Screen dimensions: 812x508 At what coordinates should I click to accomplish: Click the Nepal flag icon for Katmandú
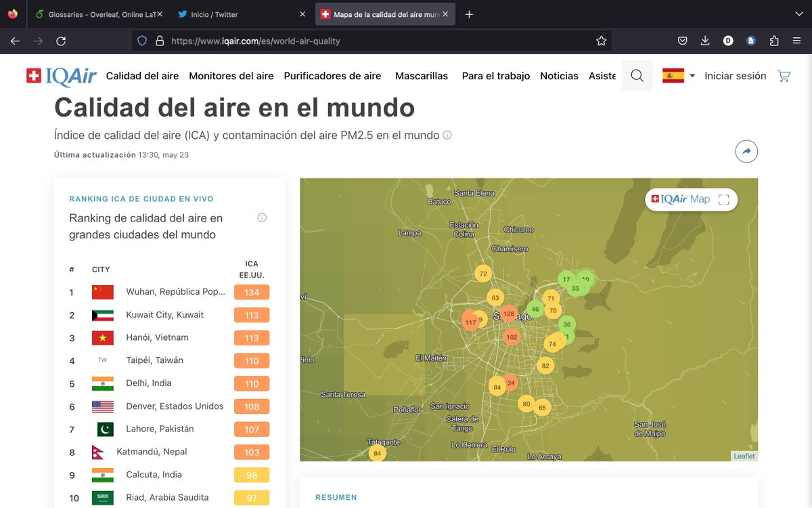[97, 452]
